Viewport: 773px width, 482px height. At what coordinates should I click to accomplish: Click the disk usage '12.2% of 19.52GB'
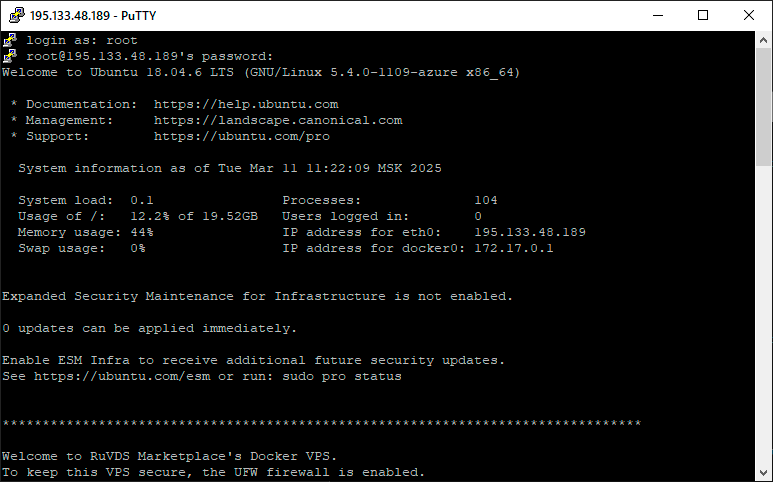click(194, 216)
